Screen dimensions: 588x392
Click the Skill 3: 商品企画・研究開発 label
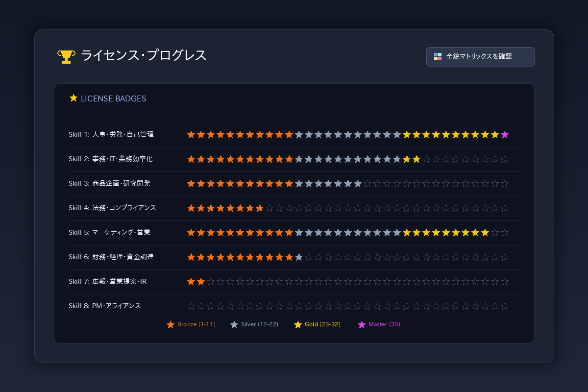pos(109,183)
